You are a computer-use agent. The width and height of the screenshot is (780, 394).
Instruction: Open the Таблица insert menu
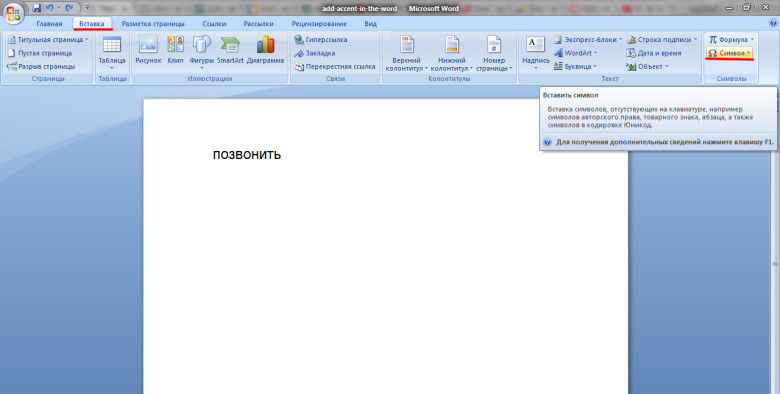tap(112, 53)
